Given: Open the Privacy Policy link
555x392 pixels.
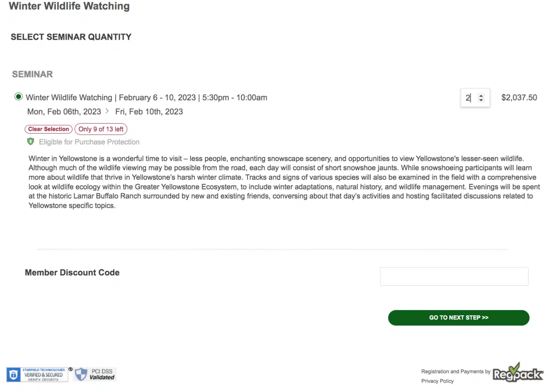Looking at the screenshot, I should [437, 381].
